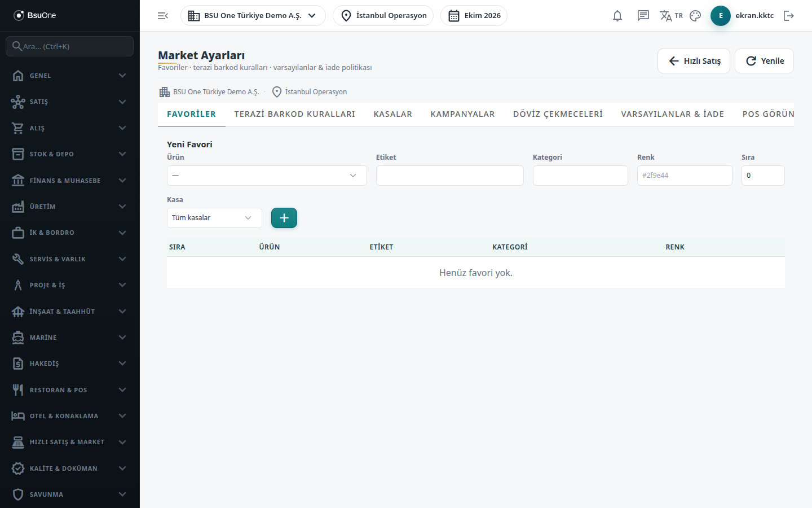Expand the İK & BORDRO menu chevron
Viewport: 812px width, 508px height.
click(122, 233)
